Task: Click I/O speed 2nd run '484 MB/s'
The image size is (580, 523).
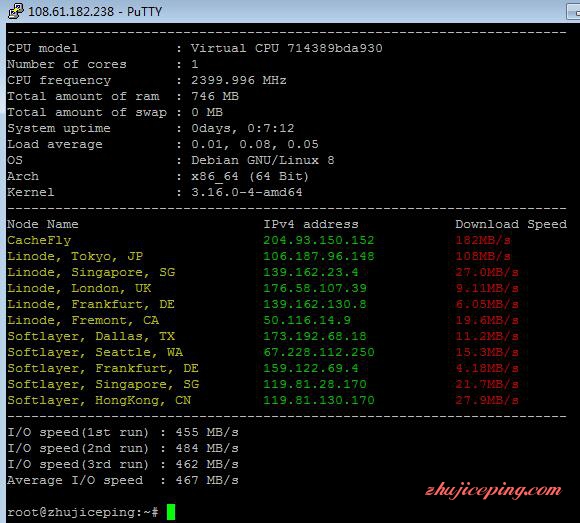Action: [207, 448]
